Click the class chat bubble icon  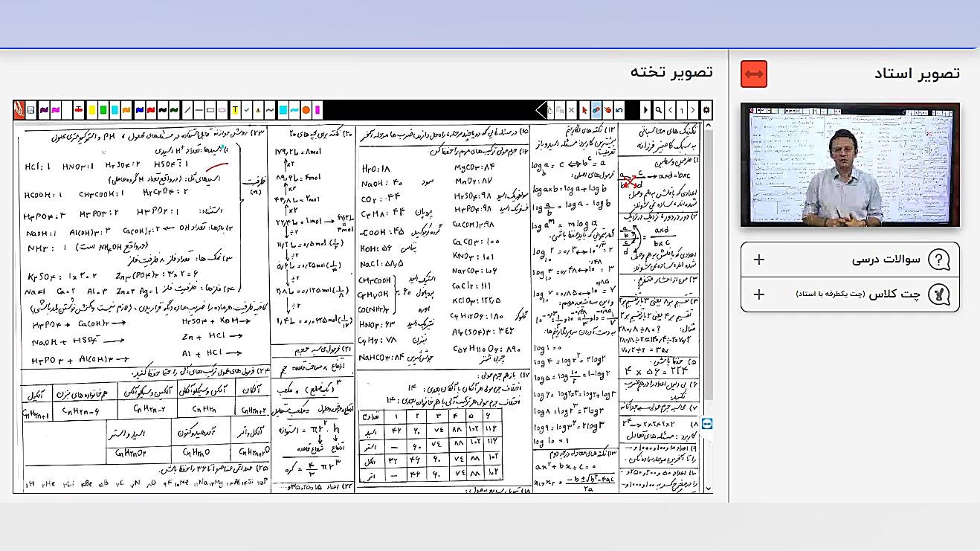[939, 294]
